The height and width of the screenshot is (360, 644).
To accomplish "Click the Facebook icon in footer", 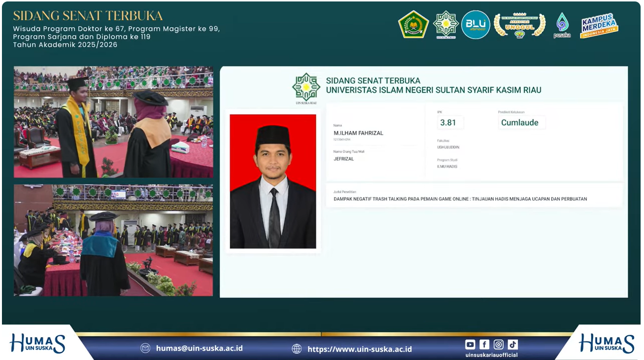I will click(x=484, y=344).
